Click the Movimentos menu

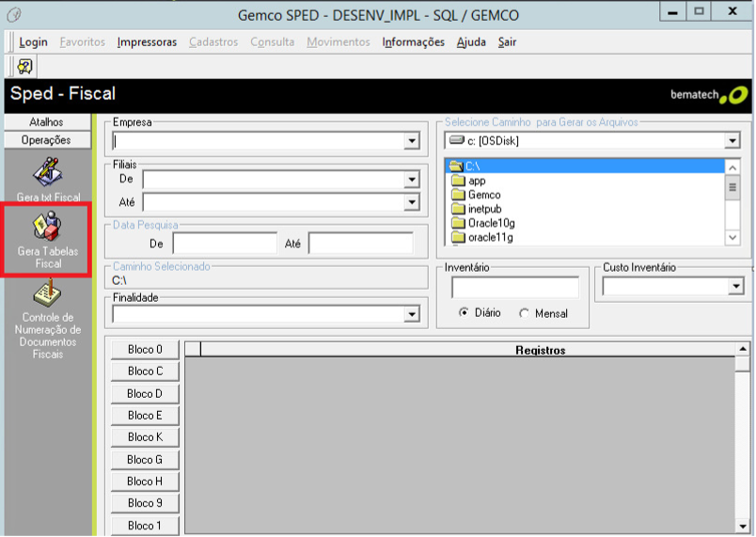(x=339, y=42)
